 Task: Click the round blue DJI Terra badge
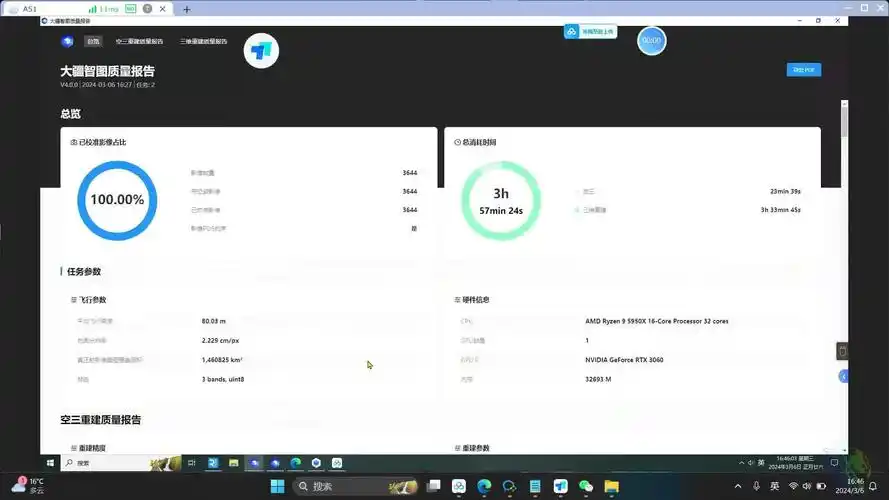pyautogui.click(x=261, y=51)
